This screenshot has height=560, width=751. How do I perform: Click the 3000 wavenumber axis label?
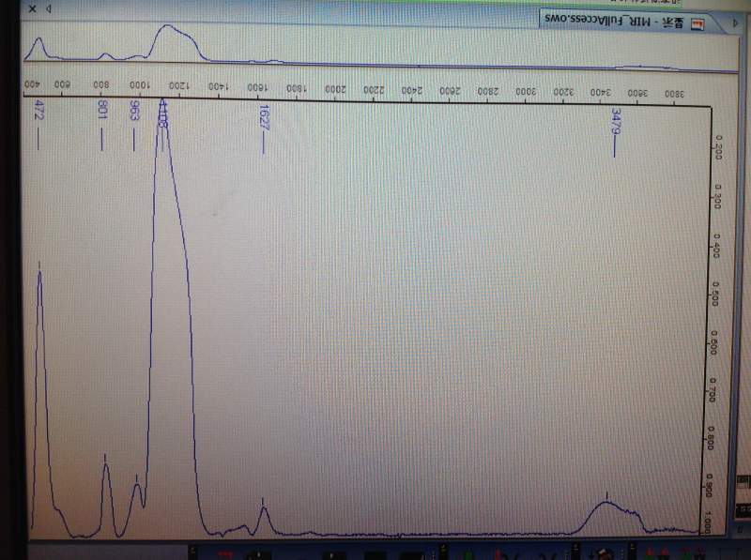pyautogui.click(x=526, y=91)
